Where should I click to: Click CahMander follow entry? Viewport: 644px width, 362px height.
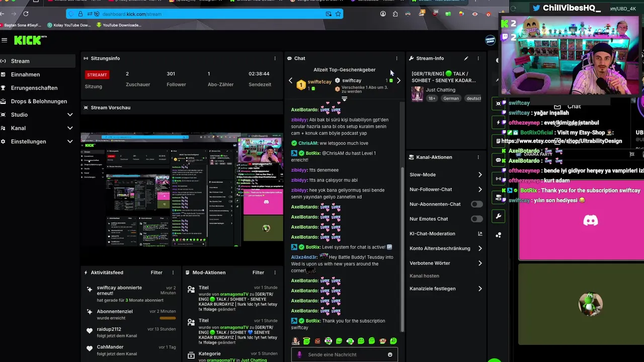(132, 350)
